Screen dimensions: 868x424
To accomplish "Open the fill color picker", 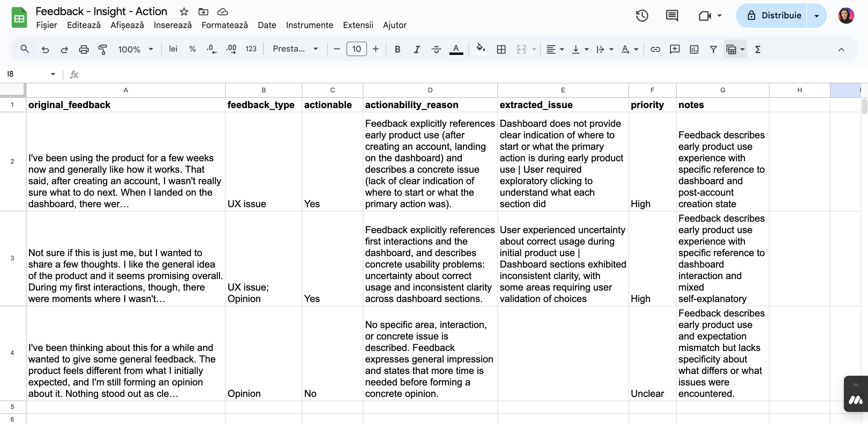I will 481,49.
